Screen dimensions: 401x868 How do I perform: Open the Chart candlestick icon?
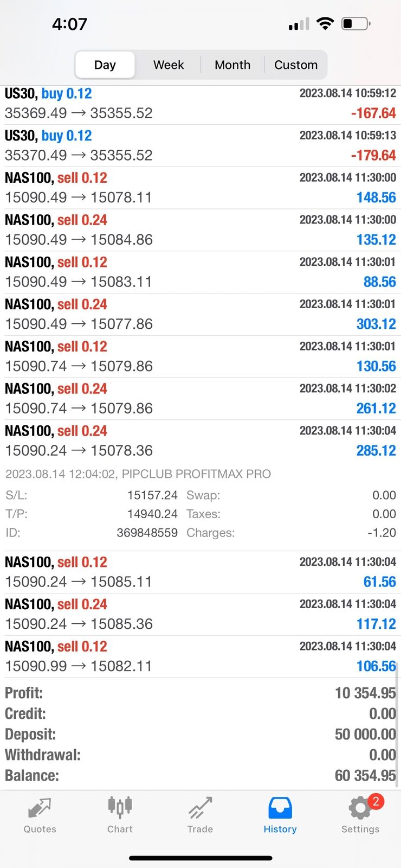click(120, 807)
